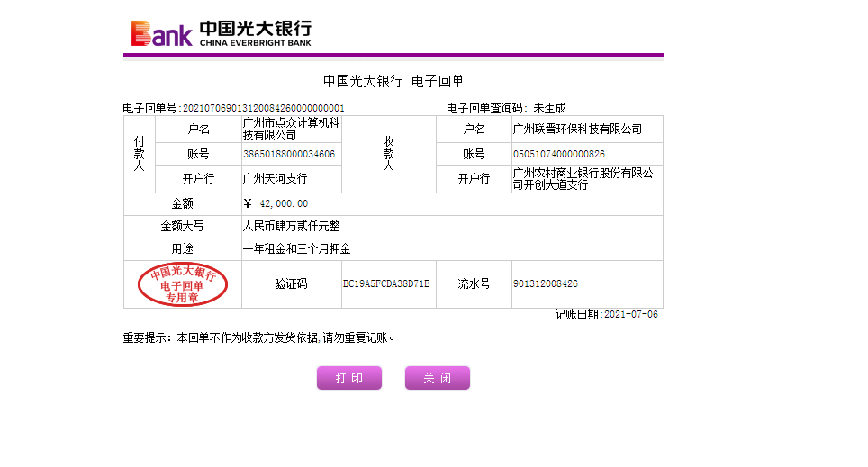This screenshot has height=467, width=868.
Task: Select the serial number 901312008426
Action: (545, 284)
